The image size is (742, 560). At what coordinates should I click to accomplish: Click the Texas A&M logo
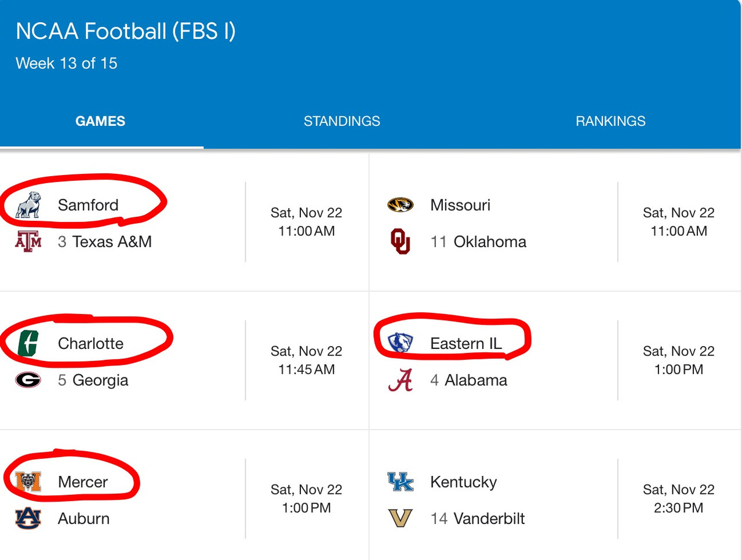coord(28,241)
